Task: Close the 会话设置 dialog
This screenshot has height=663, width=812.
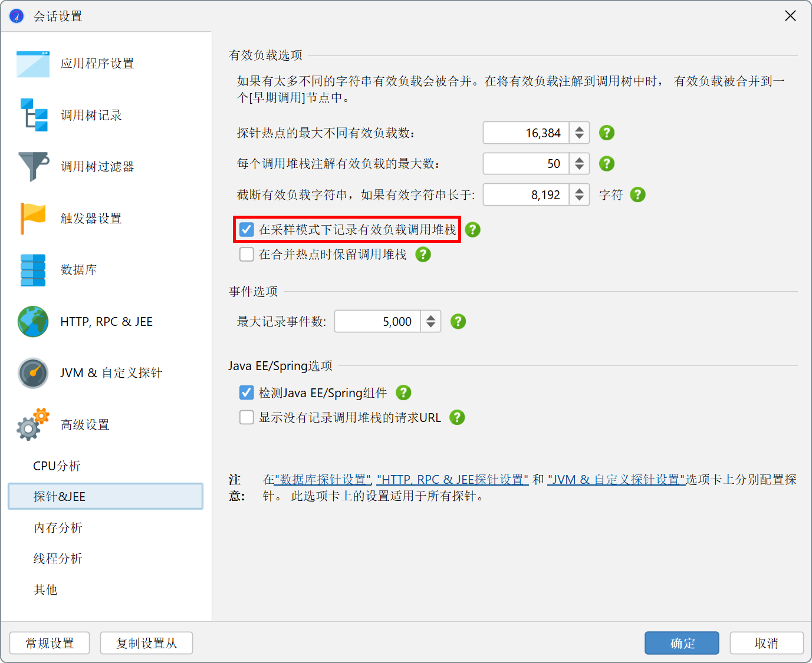Action: (791, 16)
